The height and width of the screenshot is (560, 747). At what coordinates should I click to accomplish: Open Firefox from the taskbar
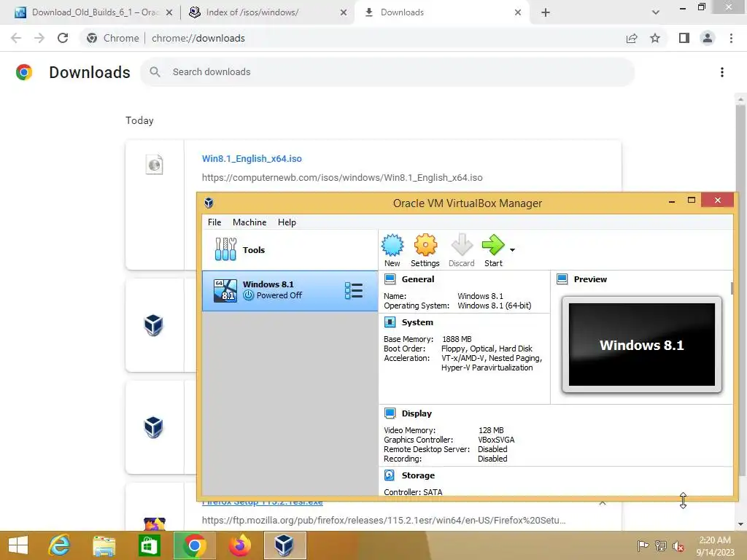pos(239,545)
